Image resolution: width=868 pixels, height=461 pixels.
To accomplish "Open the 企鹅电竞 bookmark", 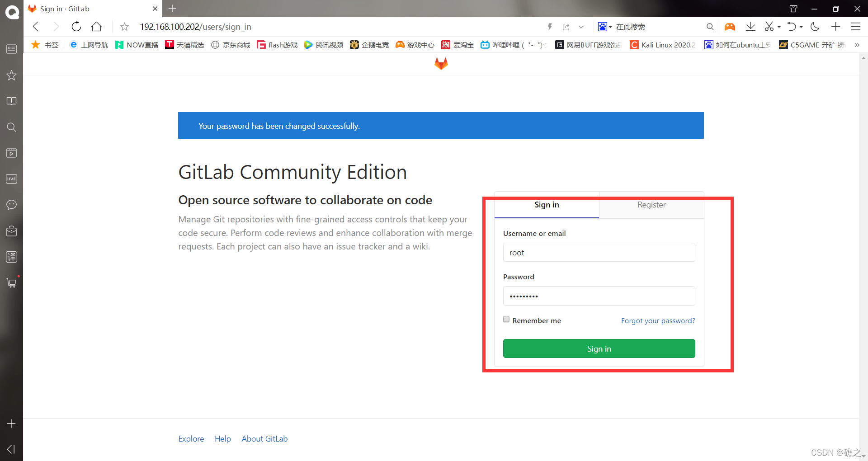I will coord(369,45).
